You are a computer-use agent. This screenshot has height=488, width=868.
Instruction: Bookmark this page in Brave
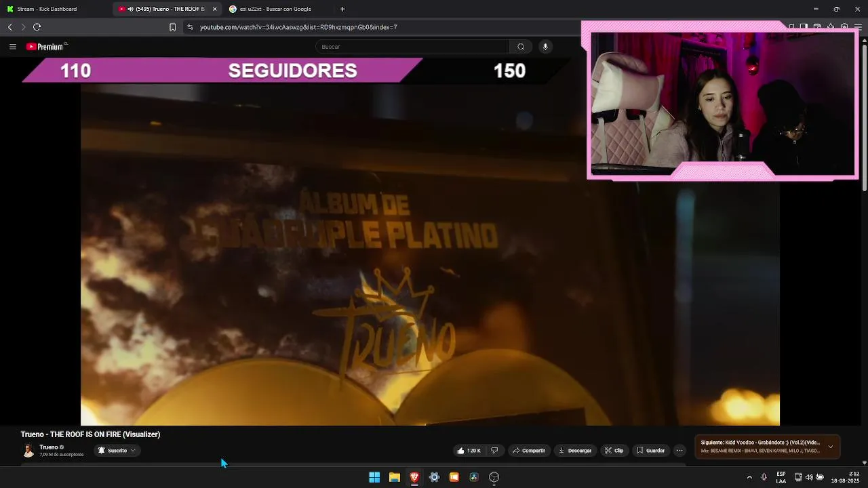[x=172, y=27]
